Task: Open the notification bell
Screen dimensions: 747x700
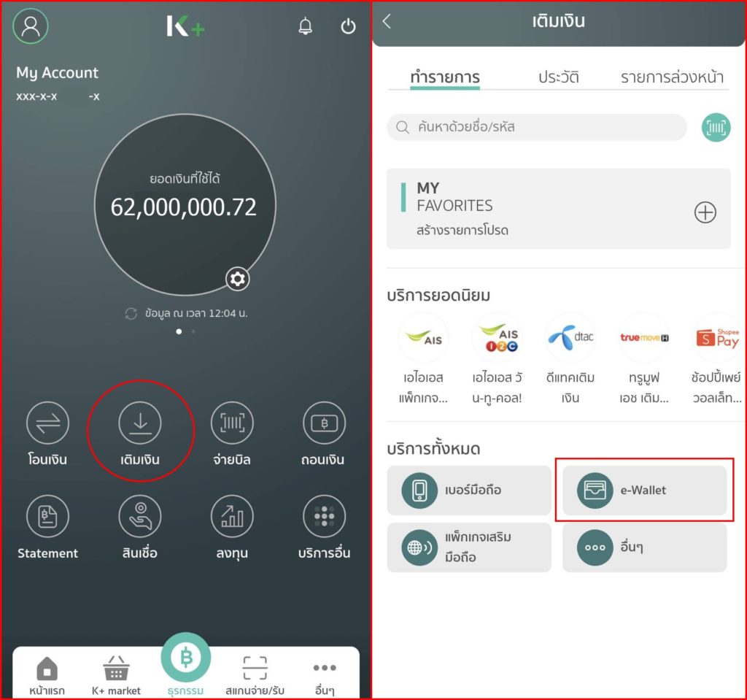Action: coord(306,26)
